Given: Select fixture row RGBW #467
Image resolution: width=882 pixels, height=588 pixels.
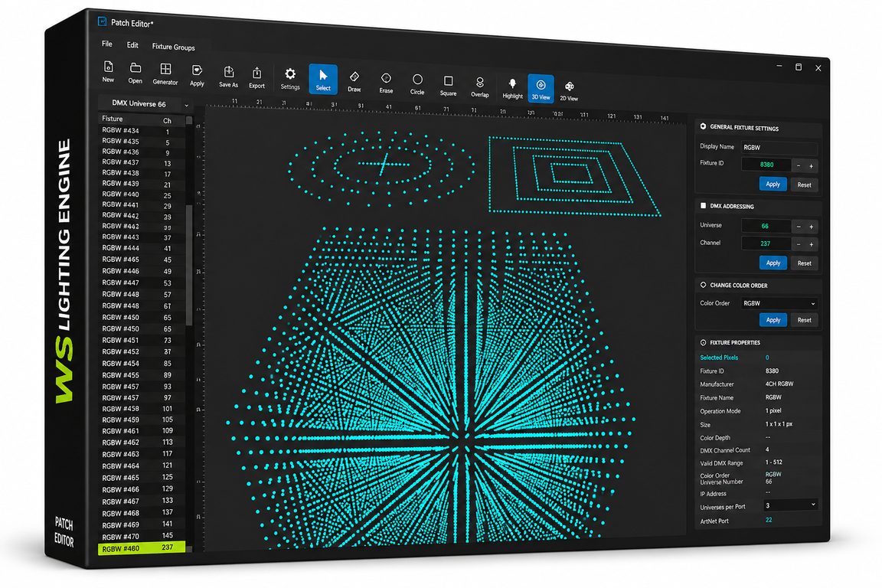Looking at the screenshot, I should pos(142,501).
